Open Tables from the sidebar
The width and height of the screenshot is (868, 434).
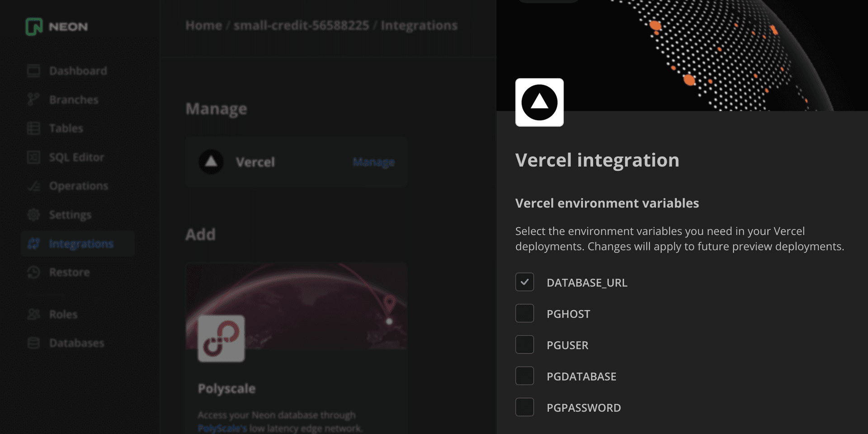coord(78,128)
